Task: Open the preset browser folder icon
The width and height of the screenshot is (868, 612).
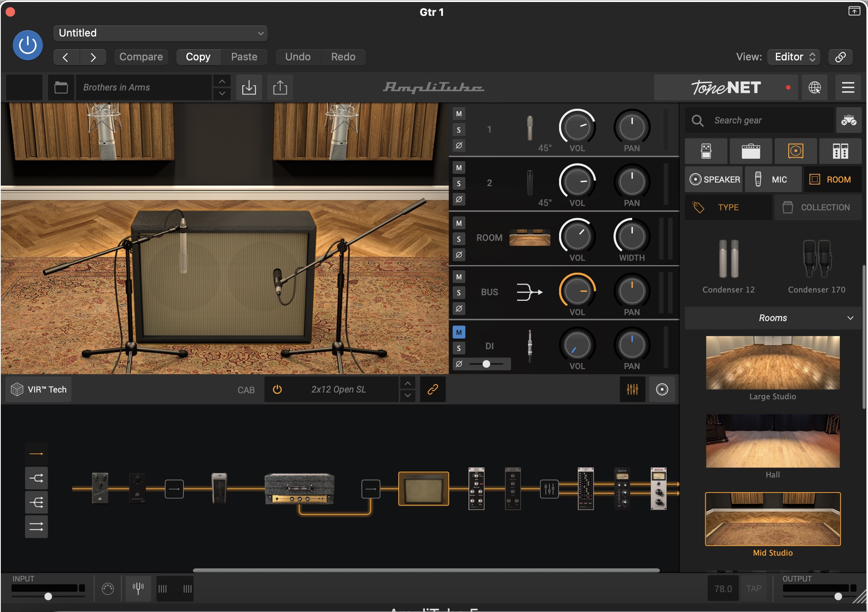Action: [x=61, y=87]
